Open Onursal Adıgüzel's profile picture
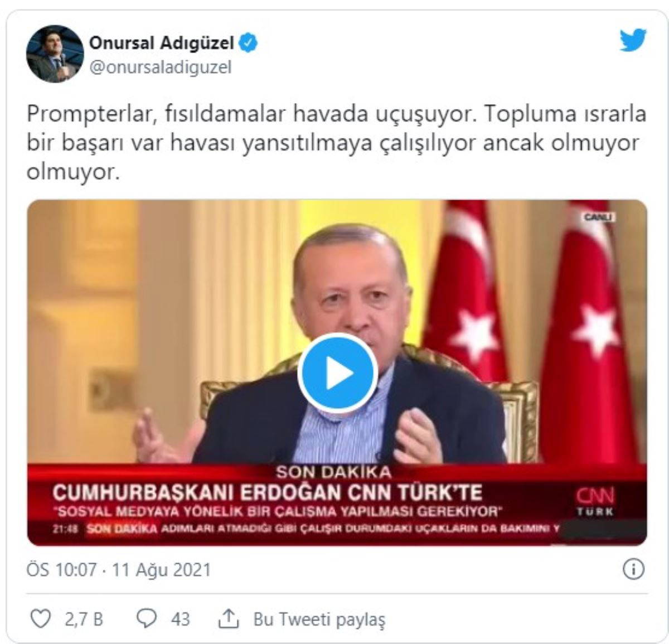669x644 pixels. pos(55,54)
